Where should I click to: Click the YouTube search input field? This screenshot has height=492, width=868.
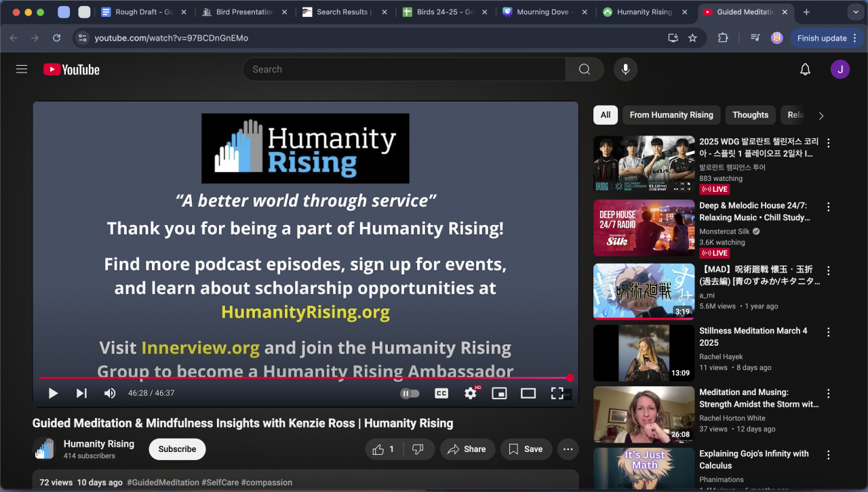(x=404, y=69)
